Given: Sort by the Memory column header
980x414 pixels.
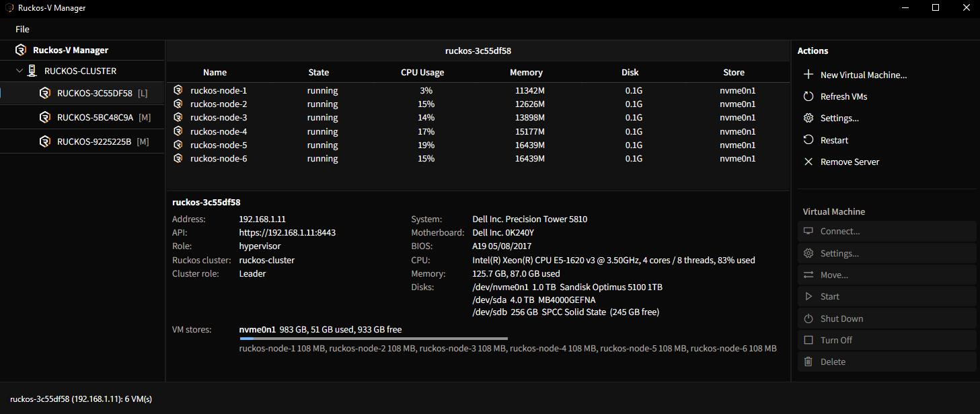Looking at the screenshot, I should [x=526, y=72].
